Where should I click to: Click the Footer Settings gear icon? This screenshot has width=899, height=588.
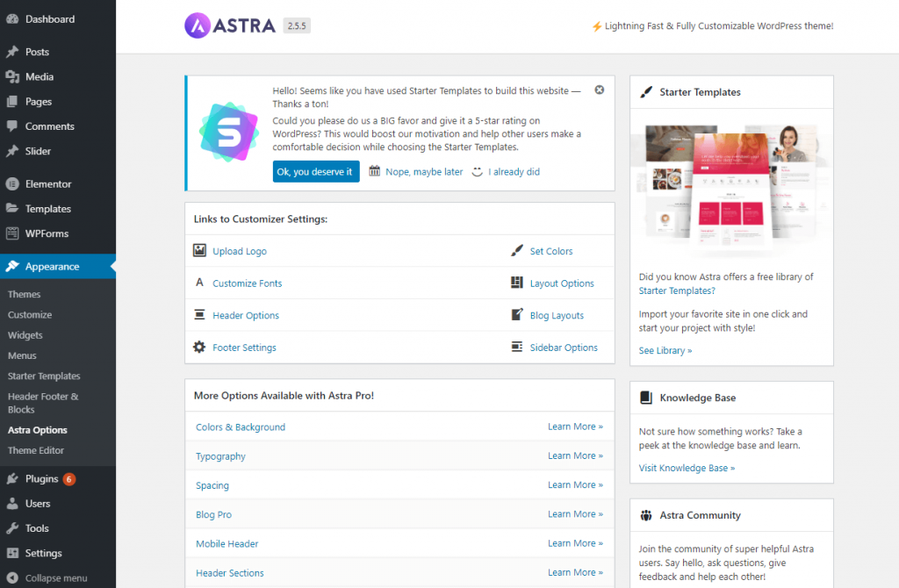coord(199,347)
